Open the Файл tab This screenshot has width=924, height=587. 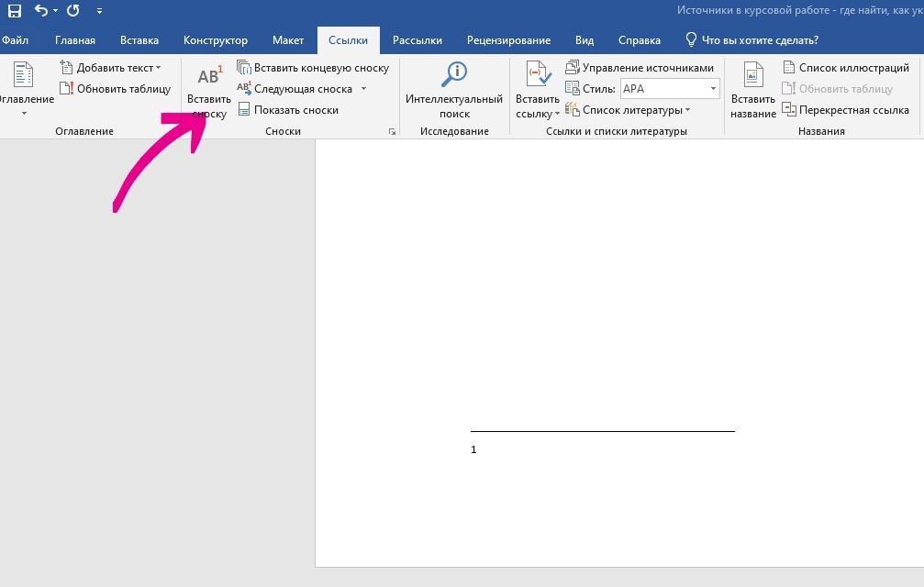click(x=15, y=40)
